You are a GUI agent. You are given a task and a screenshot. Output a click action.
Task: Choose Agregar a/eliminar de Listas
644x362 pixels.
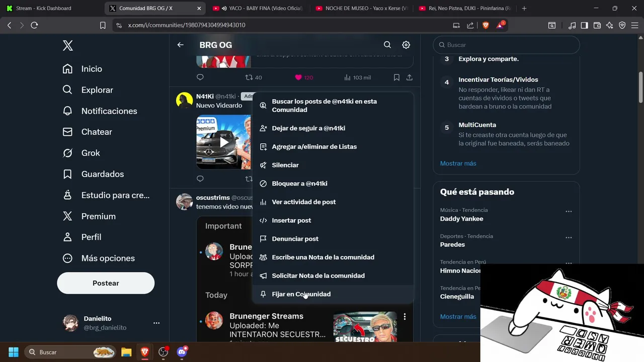coord(333,147)
